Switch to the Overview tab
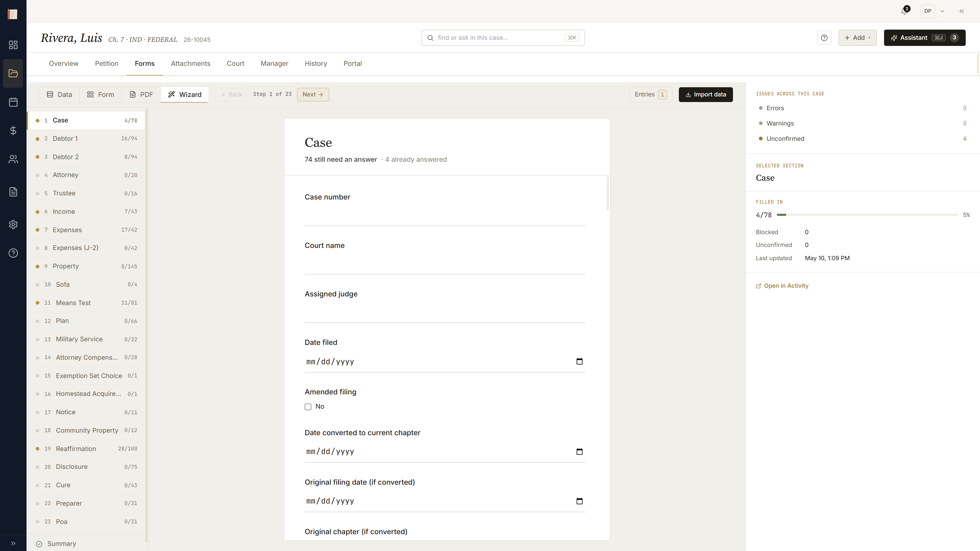This screenshot has height=551, width=980. 64,64
